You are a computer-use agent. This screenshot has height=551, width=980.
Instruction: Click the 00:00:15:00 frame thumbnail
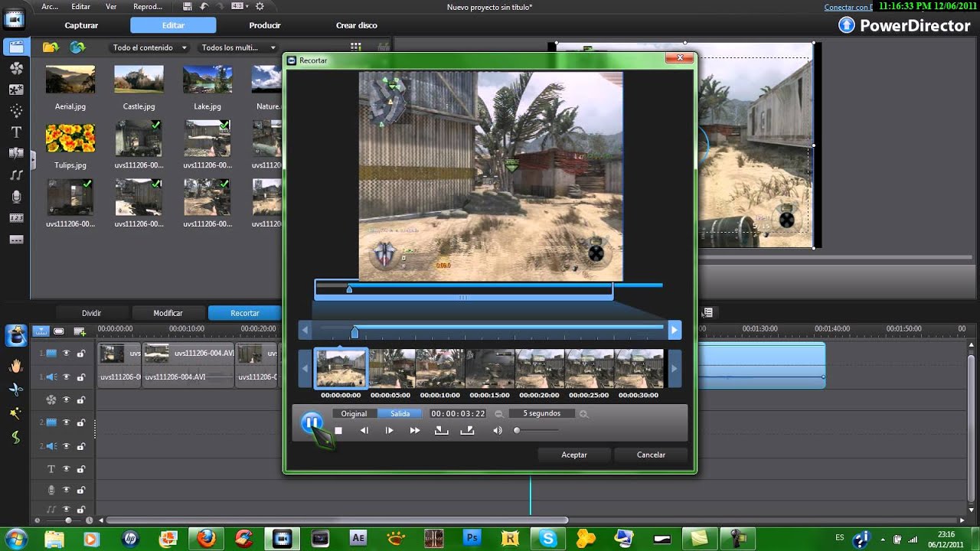pyautogui.click(x=490, y=368)
